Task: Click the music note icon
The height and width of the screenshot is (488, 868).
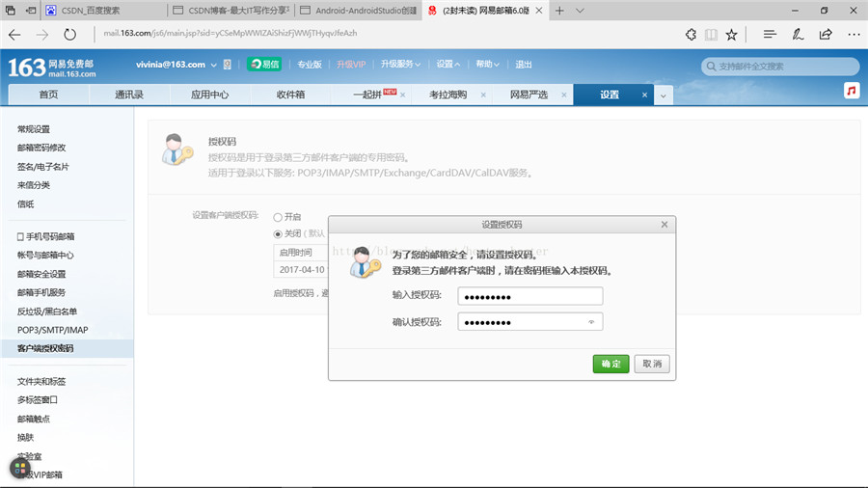Action: pyautogui.click(x=852, y=91)
